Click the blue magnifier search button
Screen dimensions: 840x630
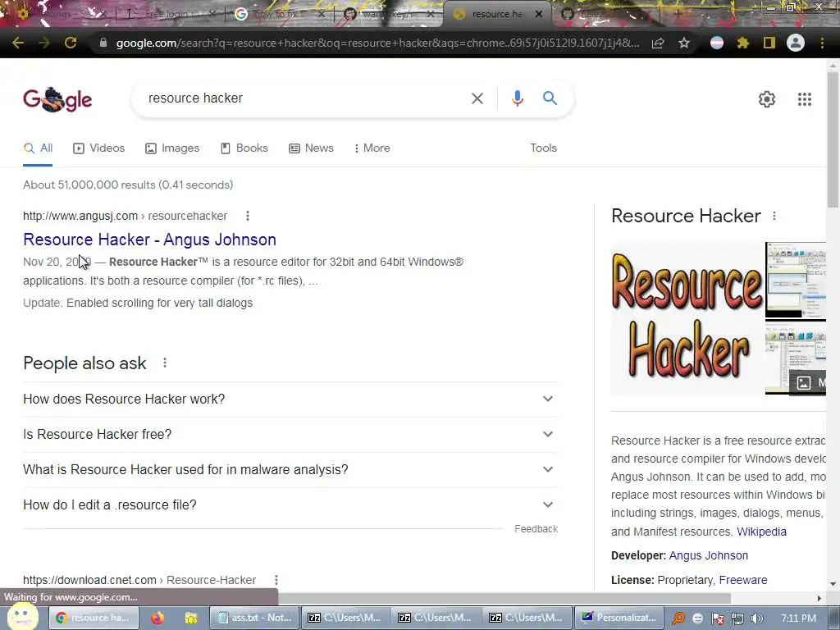pos(550,98)
